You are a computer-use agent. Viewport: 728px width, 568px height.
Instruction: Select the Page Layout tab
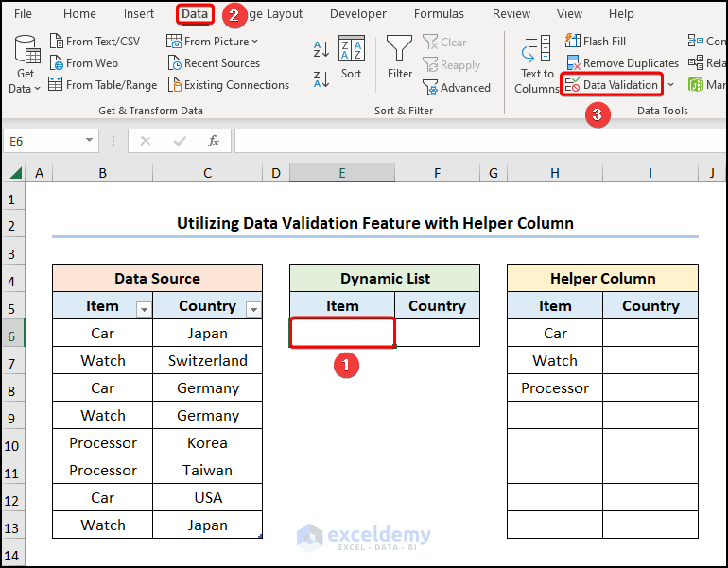(276, 14)
